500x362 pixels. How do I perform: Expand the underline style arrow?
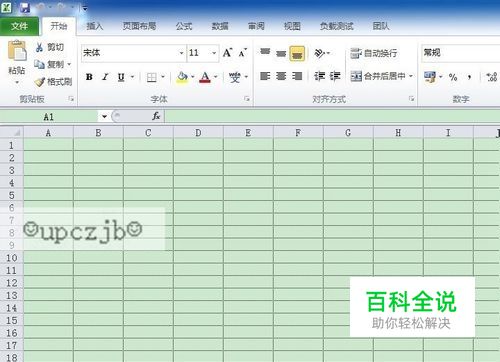click(132, 77)
